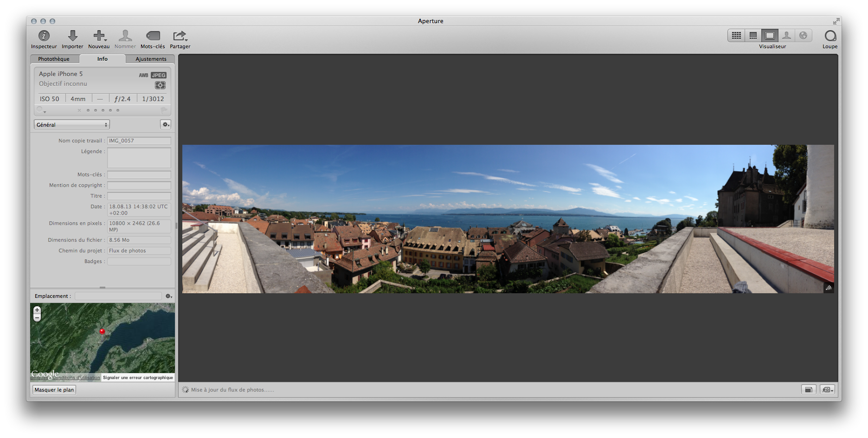The height and width of the screenshot is (438, 868).
Task: Click the Légende text field
Action: 139,158
